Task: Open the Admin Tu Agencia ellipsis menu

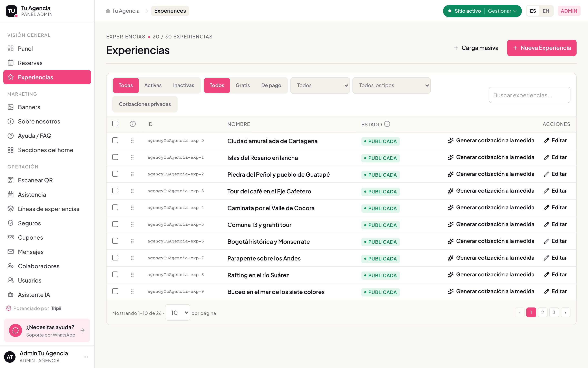Action: (x=86, y=357)
